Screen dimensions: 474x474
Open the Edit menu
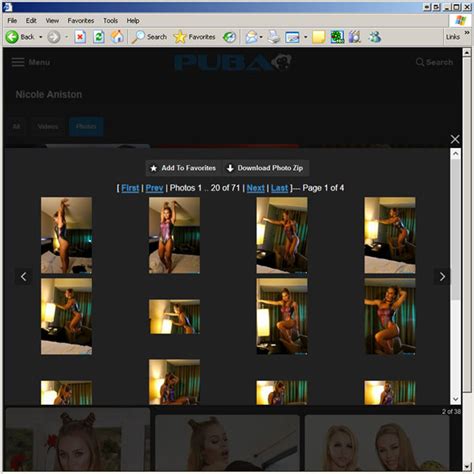pos(31,21)
